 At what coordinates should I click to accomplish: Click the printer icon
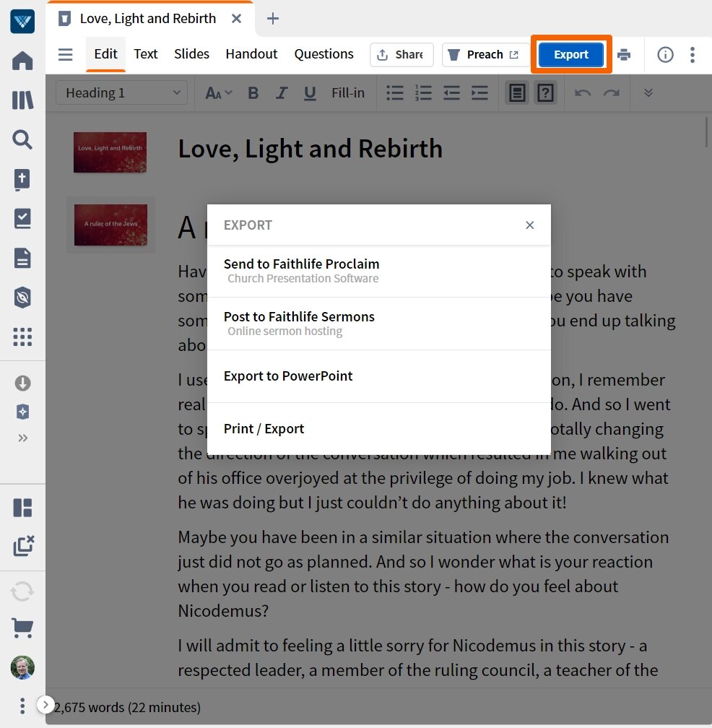coord(624,55)
